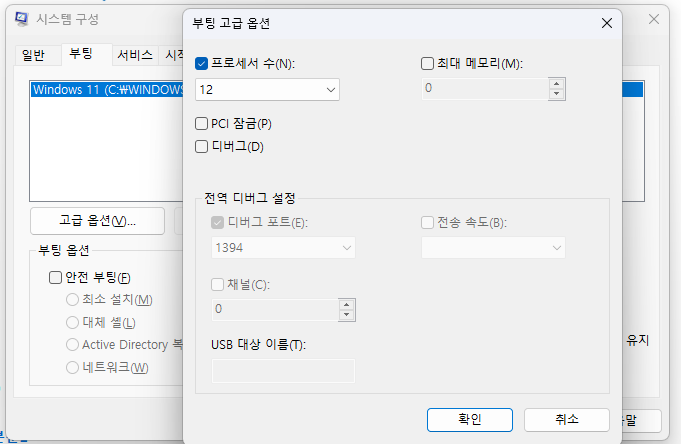
Task: Decrease 최대 메모리 with the down spinner arrow
Action: (x=556, y=94)
